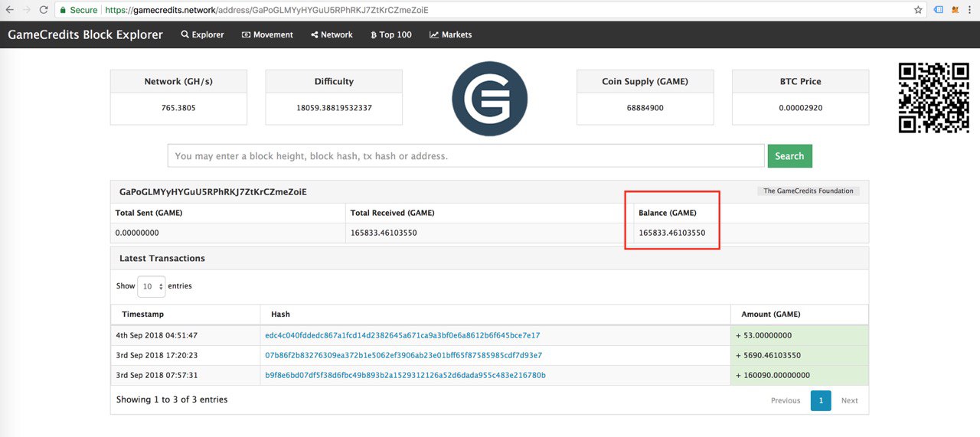
Task: Click timestamp 4th Sep 2018 04:51:47
Action: tap(157, 335)
